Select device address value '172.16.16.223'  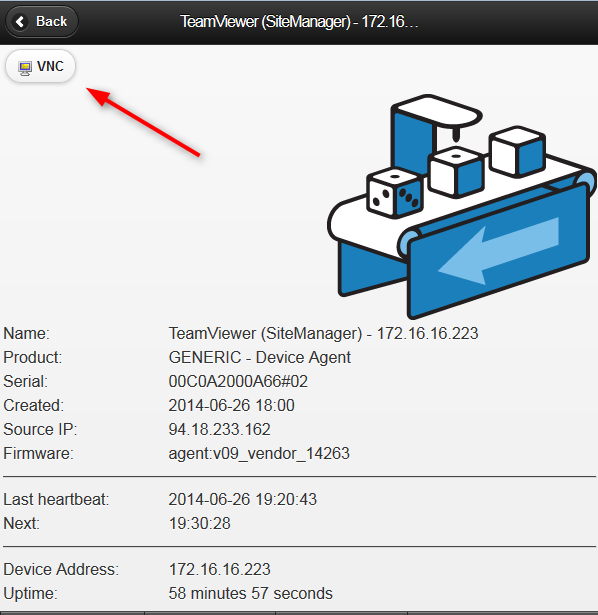pos(219,569)
